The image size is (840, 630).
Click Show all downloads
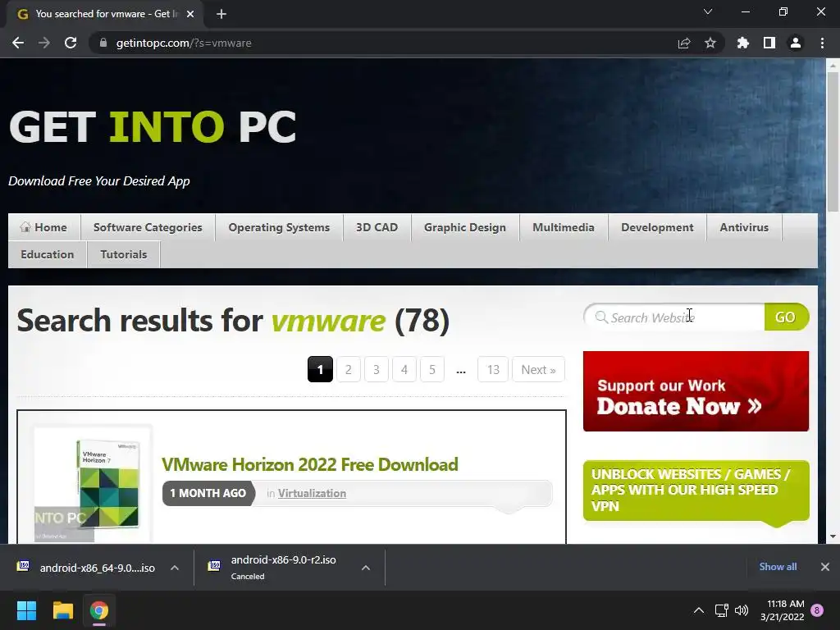(x=778, y=567)
